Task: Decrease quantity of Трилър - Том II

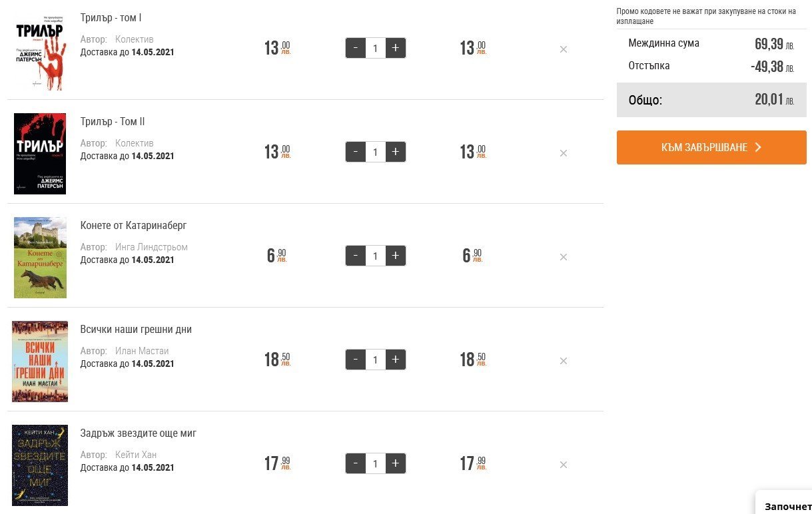Action: tap(356, 152)
